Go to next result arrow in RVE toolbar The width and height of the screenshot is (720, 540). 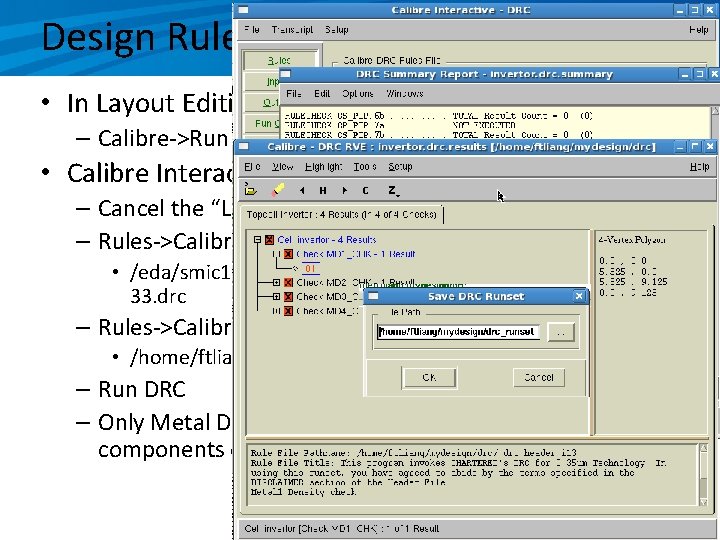(x=345, y=190)
